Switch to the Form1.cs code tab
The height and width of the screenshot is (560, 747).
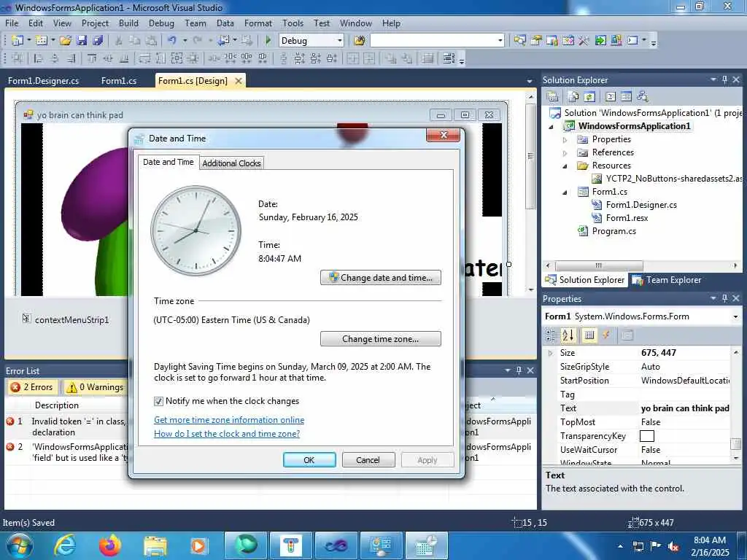tap(119, 81)
